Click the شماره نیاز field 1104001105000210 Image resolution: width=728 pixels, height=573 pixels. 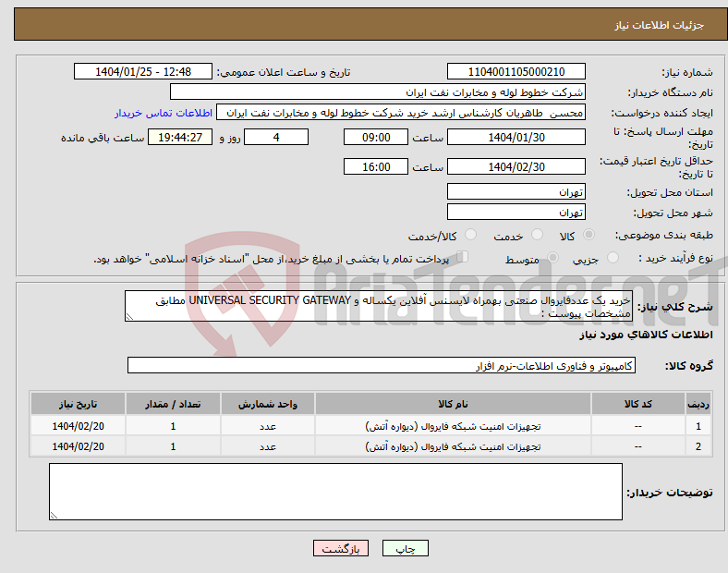pos(516,71)
